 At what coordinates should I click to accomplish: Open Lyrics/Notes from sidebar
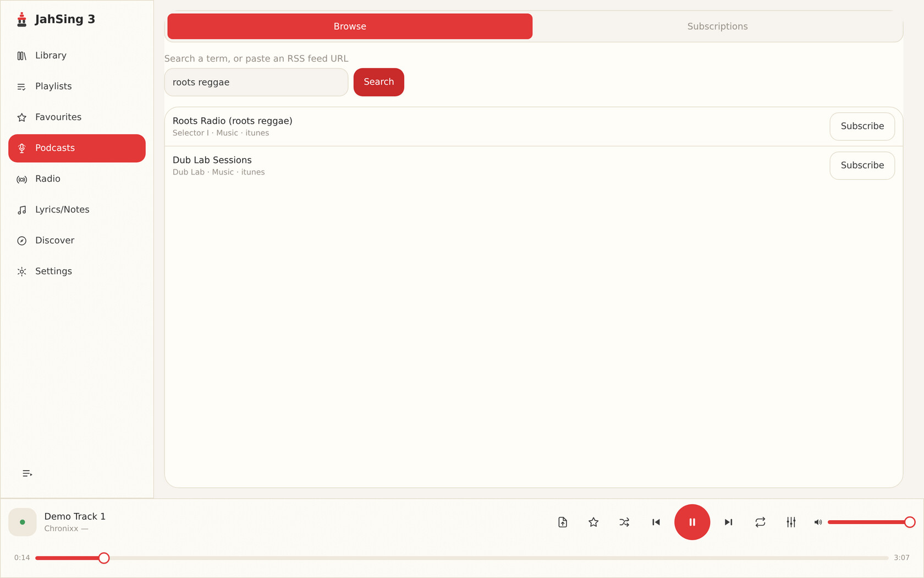tap(77, 210)
